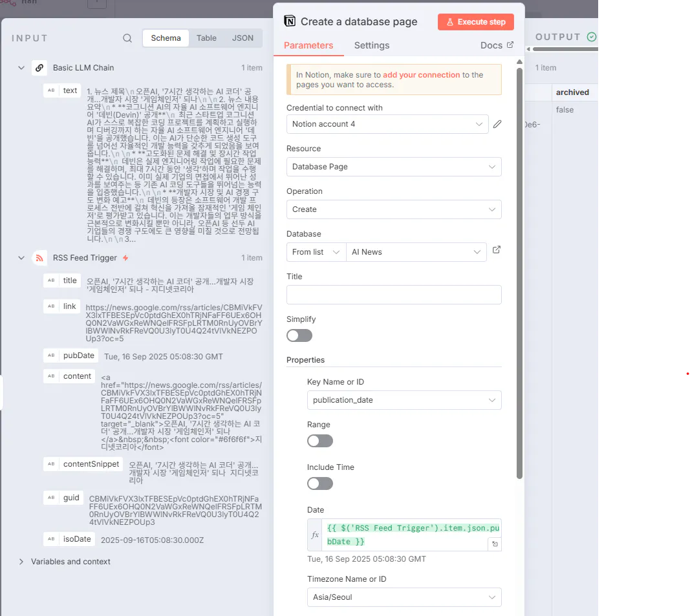690x616 pixels.
Task: Open the Docs link
Action: coord(497,45)
